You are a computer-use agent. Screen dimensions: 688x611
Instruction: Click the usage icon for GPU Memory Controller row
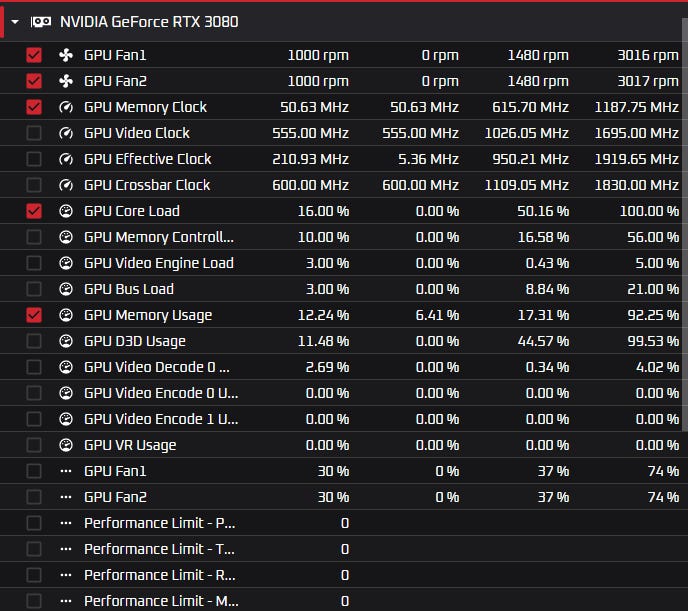(66, 237)
